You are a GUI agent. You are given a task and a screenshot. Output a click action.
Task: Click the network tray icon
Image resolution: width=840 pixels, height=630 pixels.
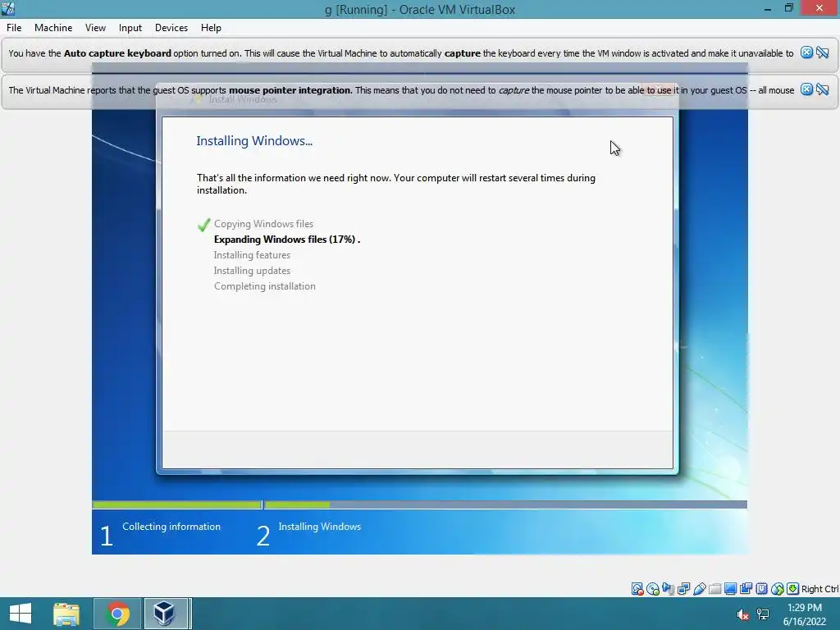(x=763, y=614)
